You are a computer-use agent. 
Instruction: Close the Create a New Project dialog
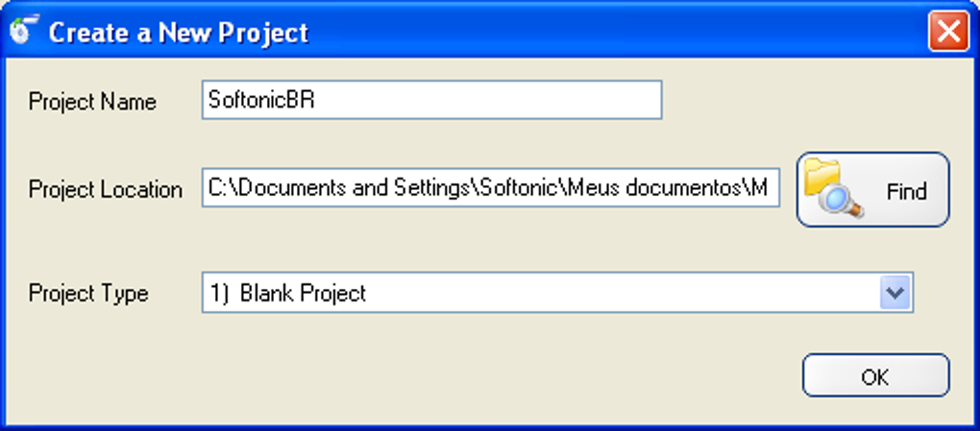pos(947,32)
